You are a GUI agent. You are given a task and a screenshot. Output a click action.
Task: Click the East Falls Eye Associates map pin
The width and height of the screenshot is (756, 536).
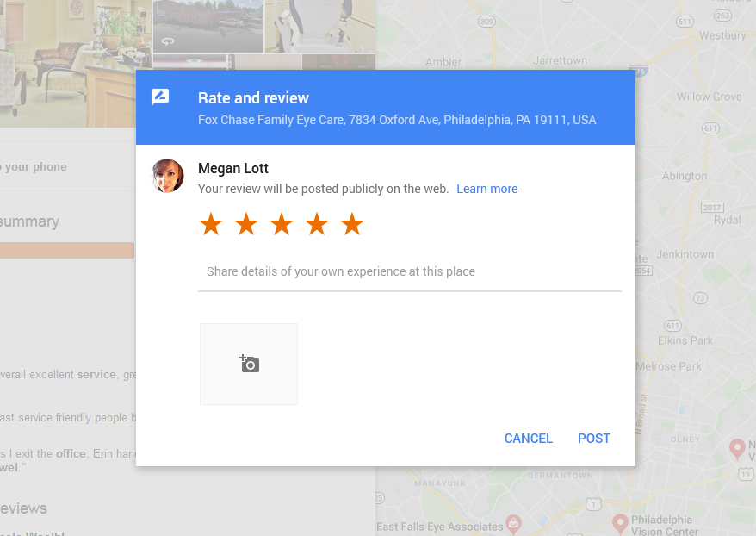pos(513,524)
